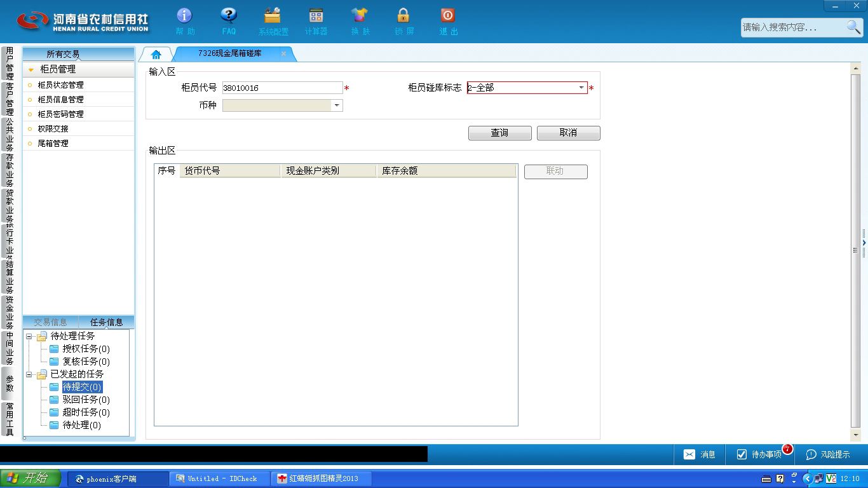
Task: Click the 复核任务(0) folder icon
Action: [x=54, y=362]
